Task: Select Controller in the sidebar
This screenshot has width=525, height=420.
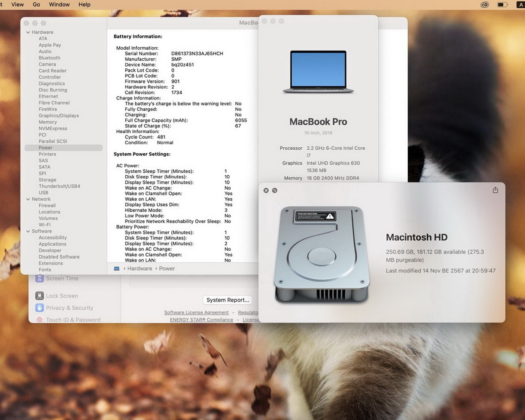Action: [x=50, y=77]
